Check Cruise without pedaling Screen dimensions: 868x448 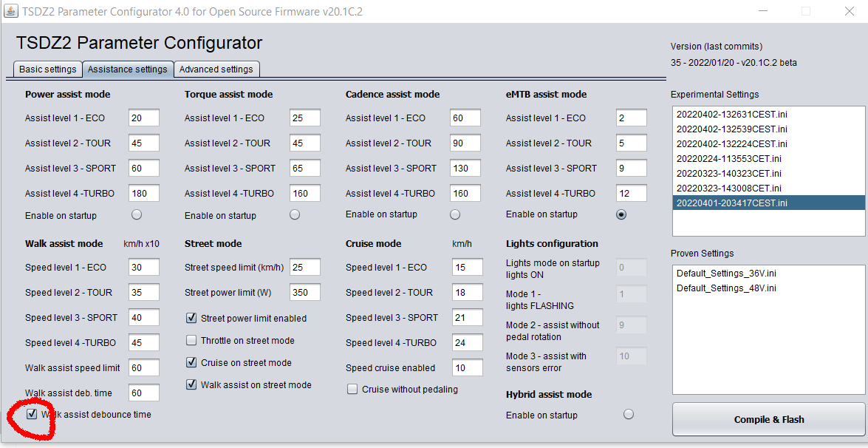click(x=352, y=390)
